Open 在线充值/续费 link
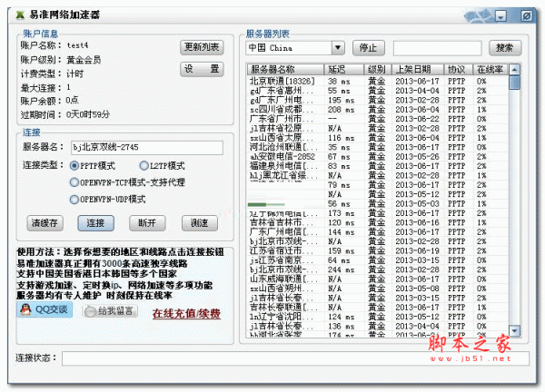 tap(186, 314)
